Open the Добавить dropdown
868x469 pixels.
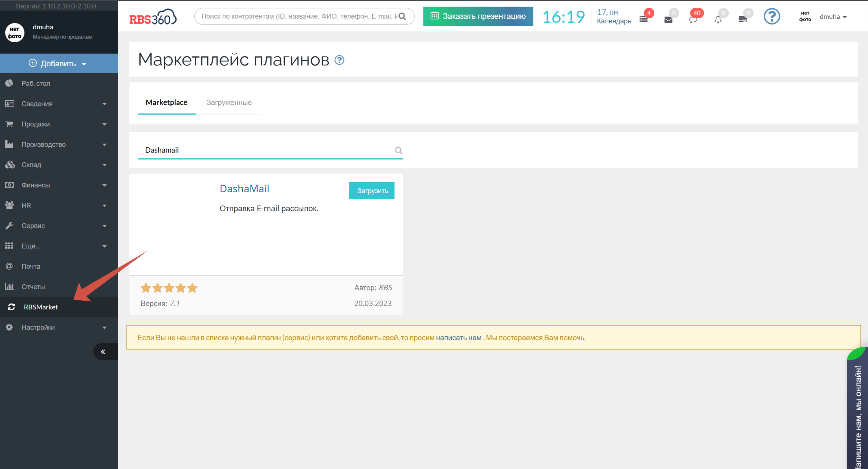click(x=59, y=63)
